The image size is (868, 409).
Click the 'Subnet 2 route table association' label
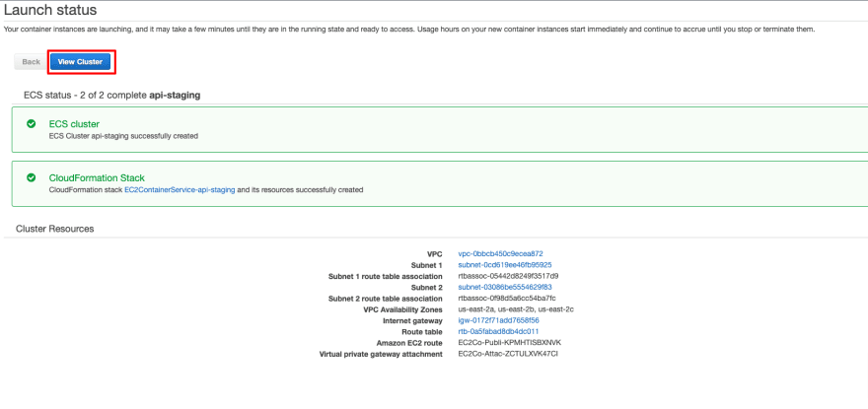point(386,299)
